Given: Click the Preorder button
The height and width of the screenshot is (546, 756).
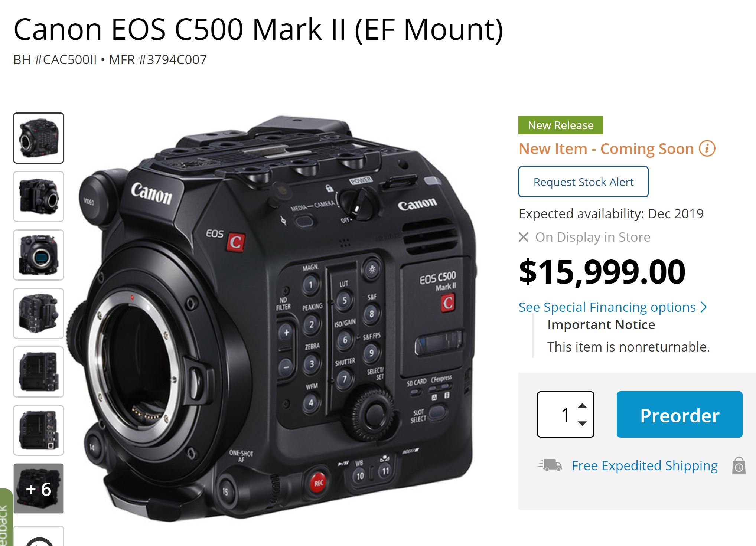Looking at the screenshot, I should coord(680,414).
